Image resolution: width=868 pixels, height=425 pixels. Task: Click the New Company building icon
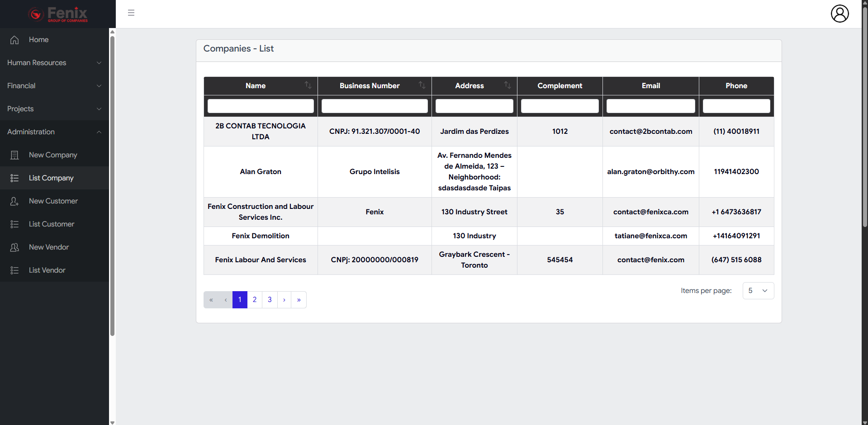(x=14, y=155)
